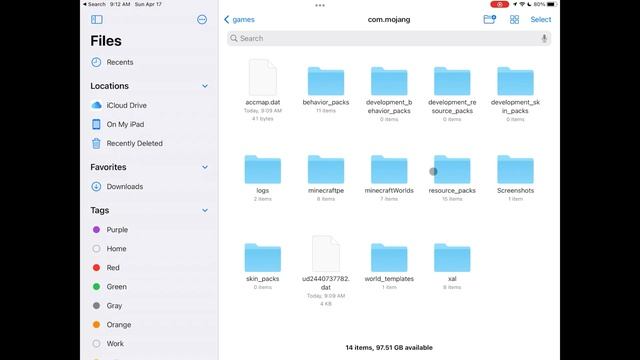Open the minecraftpe folder
This screenshot has height=360, width=640.
[326, 169]
